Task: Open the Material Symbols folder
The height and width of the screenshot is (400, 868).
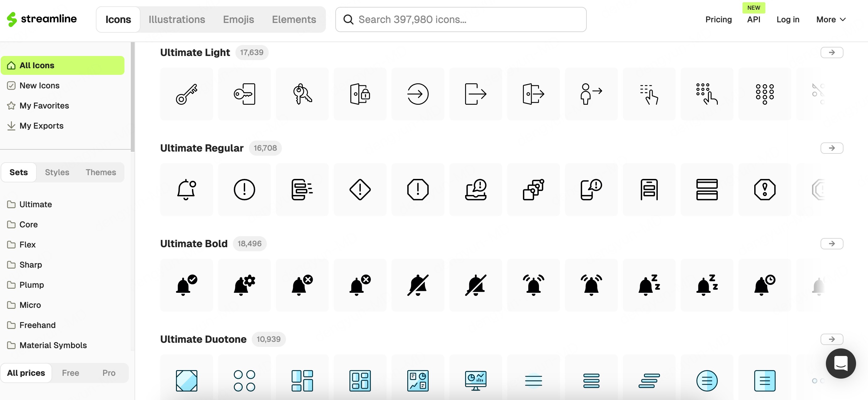Action: (x=47, y=345)
